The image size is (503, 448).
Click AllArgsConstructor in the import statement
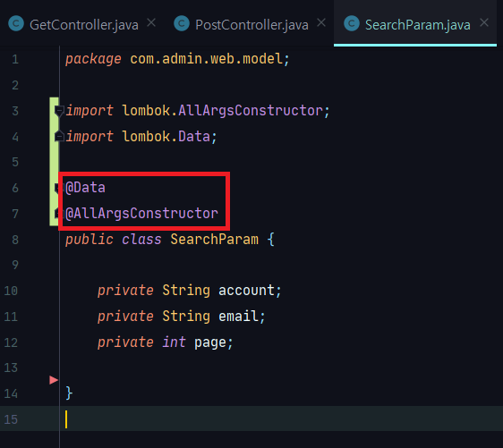pos(251,111)
